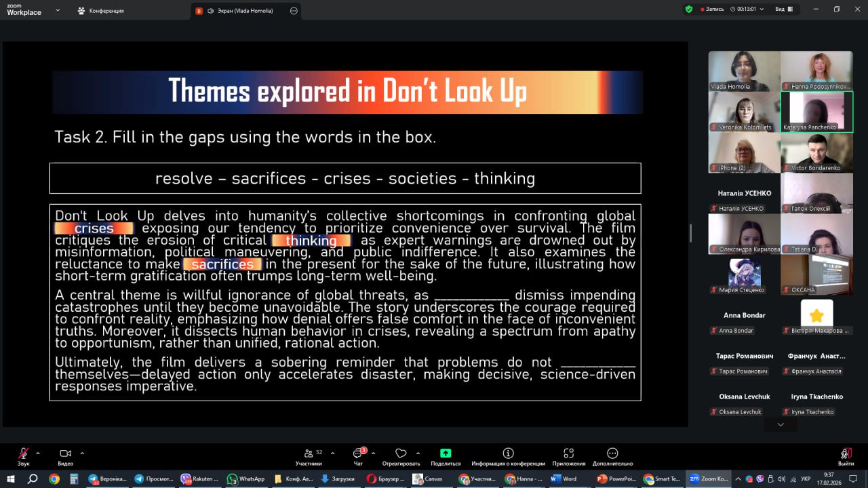Select Vlada Homolia's video thumbnail

coord(744,71)
